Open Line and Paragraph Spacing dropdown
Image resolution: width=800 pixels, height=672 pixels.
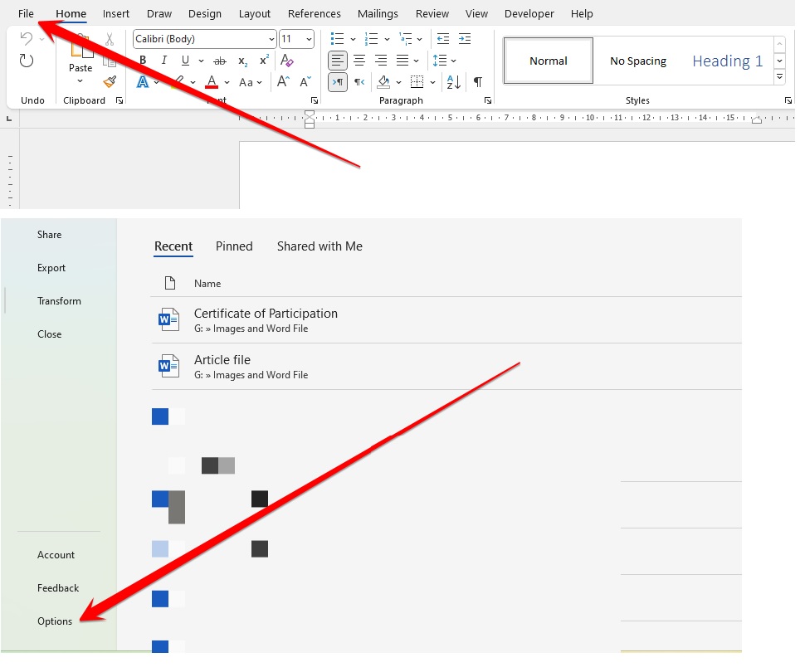click(444, 61)
